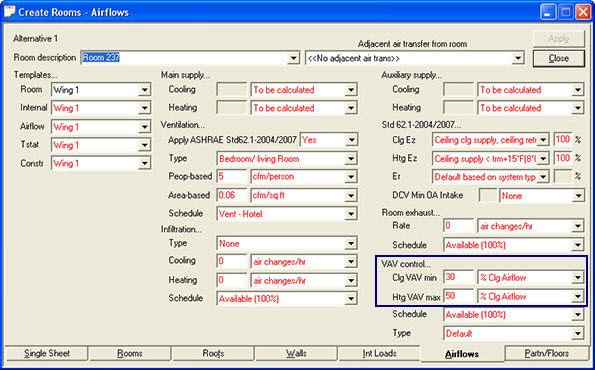Image resolution: width=595 pixels, height=370 pixels.
Task: Select the Single Sheet tab
Action: (x=47, y=353)
